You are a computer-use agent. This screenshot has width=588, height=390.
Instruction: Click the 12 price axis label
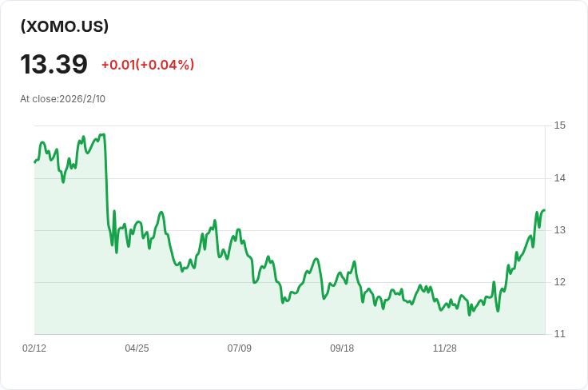[559, 282]
